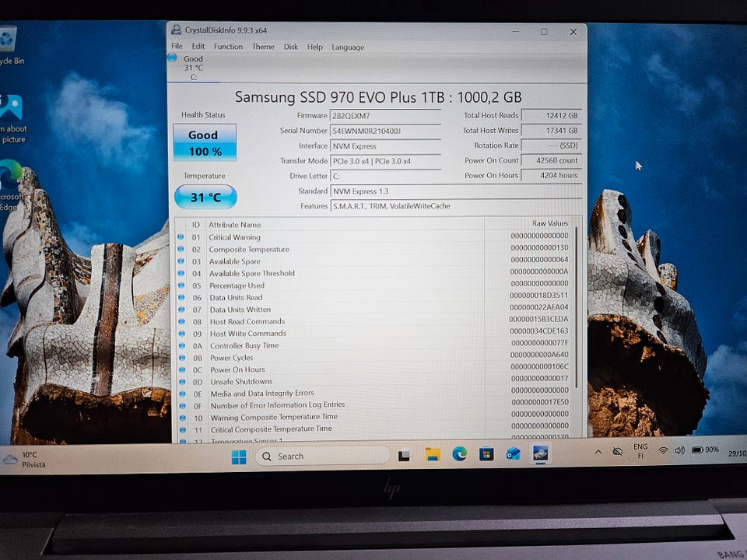
Task: Open File Explorer from the taskbar
Action: click(432, 455)
